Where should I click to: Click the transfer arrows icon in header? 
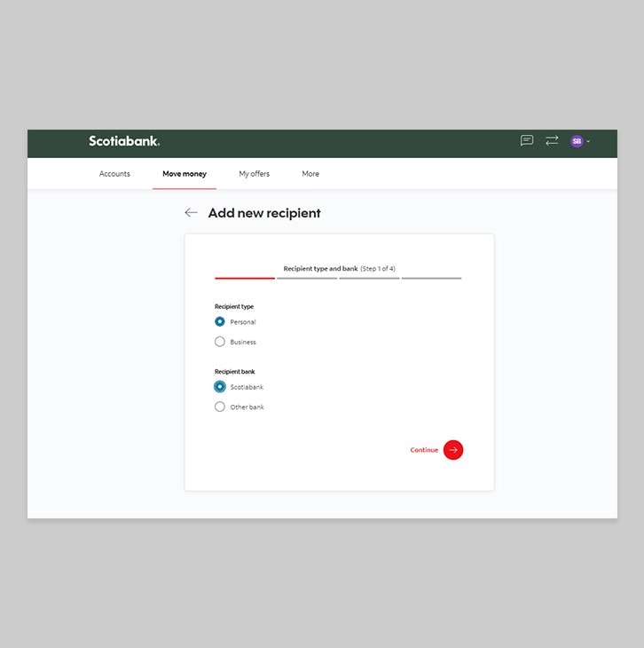[552, 140]
